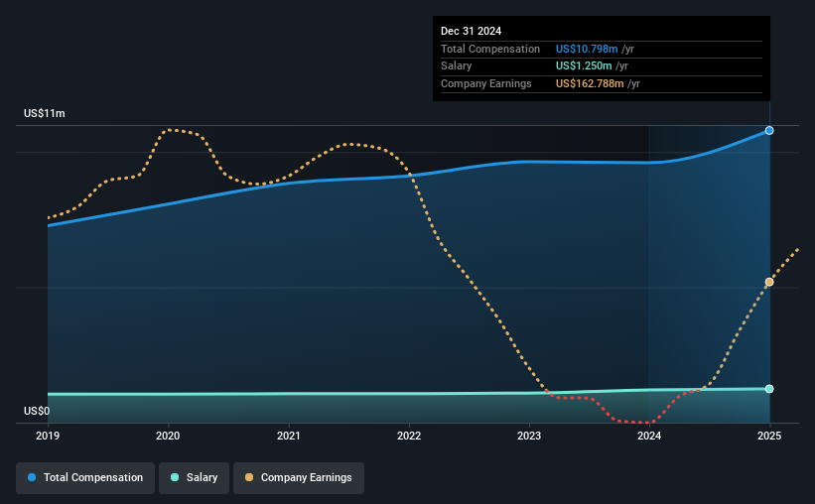Click the teal dot in Salary legend
This screenshot has height=504, width=815.
(x=175, y=477)
